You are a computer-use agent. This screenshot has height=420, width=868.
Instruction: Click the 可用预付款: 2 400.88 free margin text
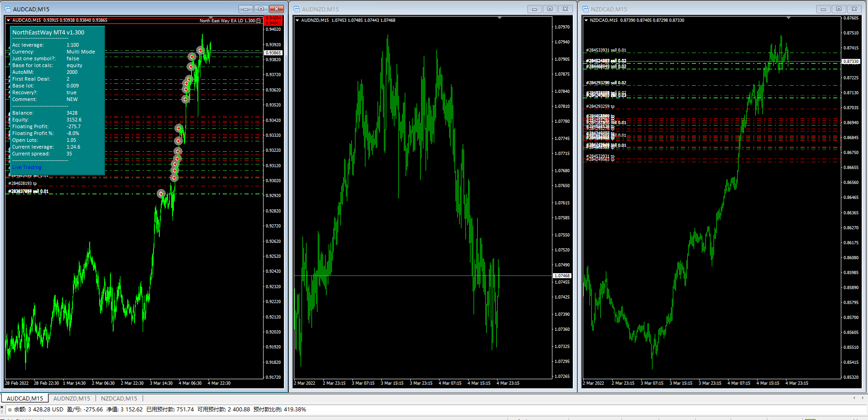pos(224,410)
